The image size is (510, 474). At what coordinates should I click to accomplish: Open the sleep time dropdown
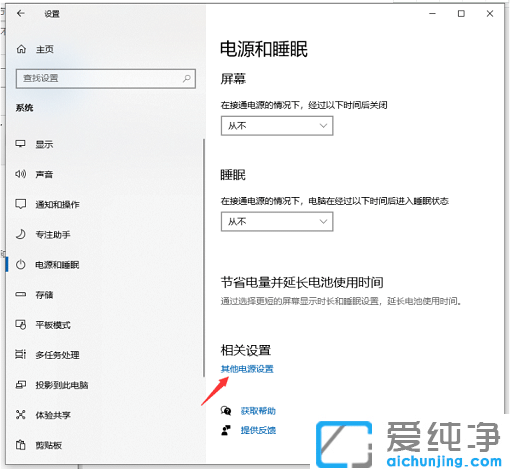pyautogui.click(x=277, y=222)
